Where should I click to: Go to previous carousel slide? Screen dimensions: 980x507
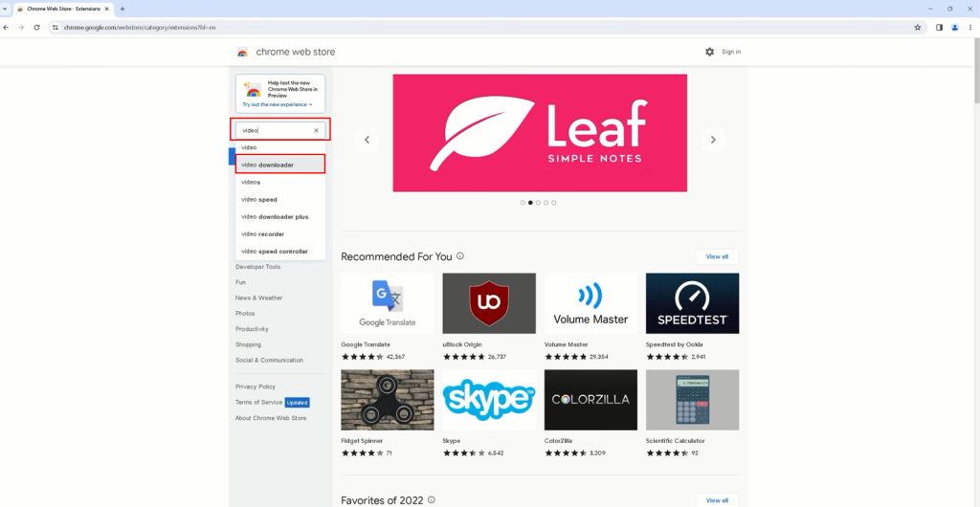click(x=367, y=140)
